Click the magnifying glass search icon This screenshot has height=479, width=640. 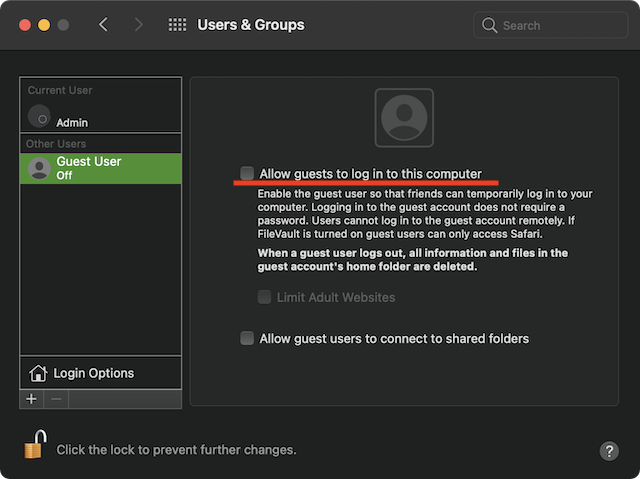click(490, 26)
